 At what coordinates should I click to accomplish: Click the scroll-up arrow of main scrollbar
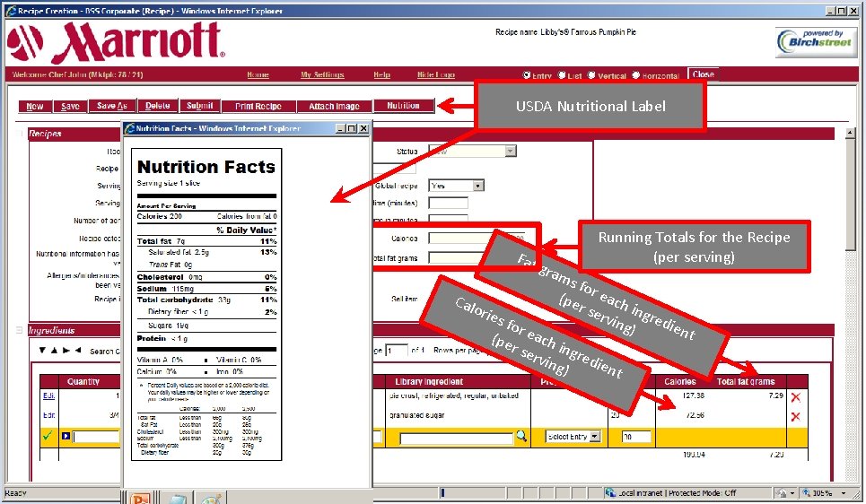coord(851,133)
